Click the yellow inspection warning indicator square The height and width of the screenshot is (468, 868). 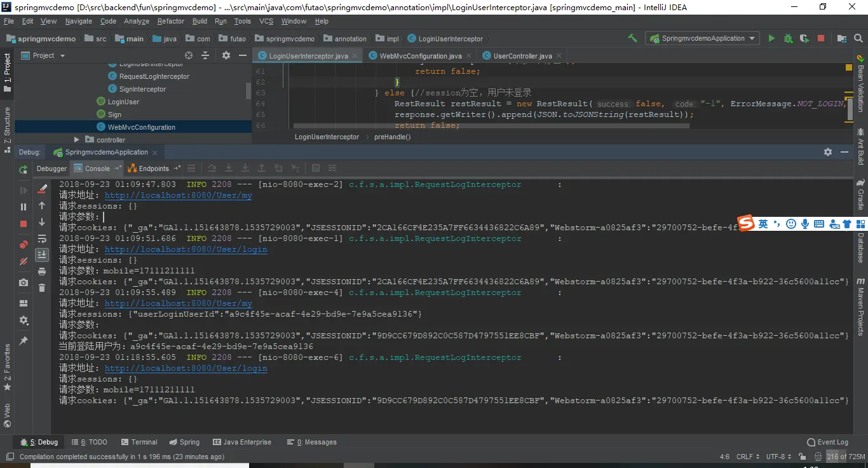[x=850, y=67]
